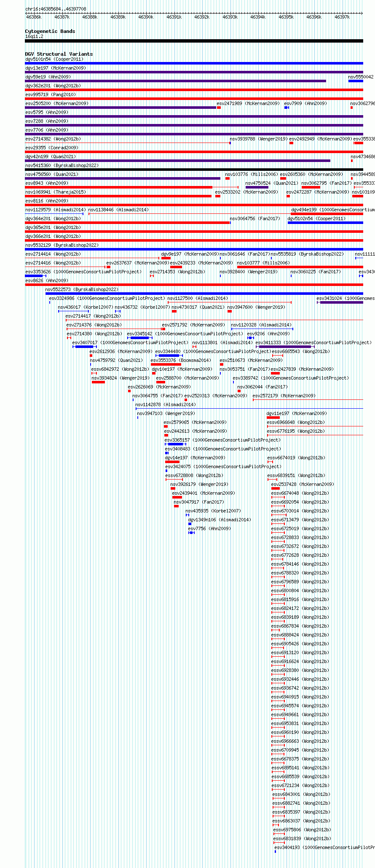
Task: Click nsv5532129 (ByrskaBishop2022) label
Action: pos(62,245)
